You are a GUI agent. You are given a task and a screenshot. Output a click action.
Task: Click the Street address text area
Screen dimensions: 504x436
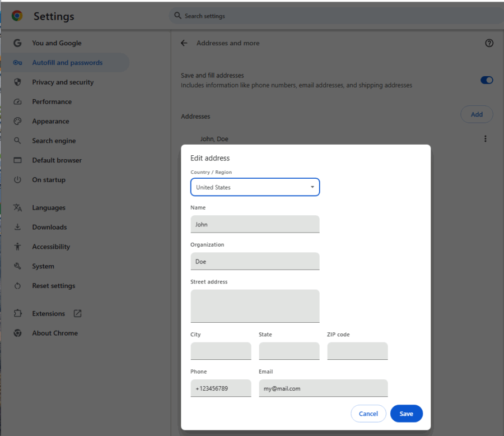click(255, 306)
